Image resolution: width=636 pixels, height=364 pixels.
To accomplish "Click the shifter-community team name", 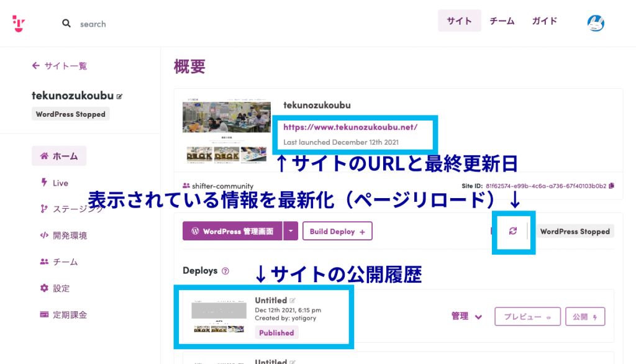I will tap(223, 186).
